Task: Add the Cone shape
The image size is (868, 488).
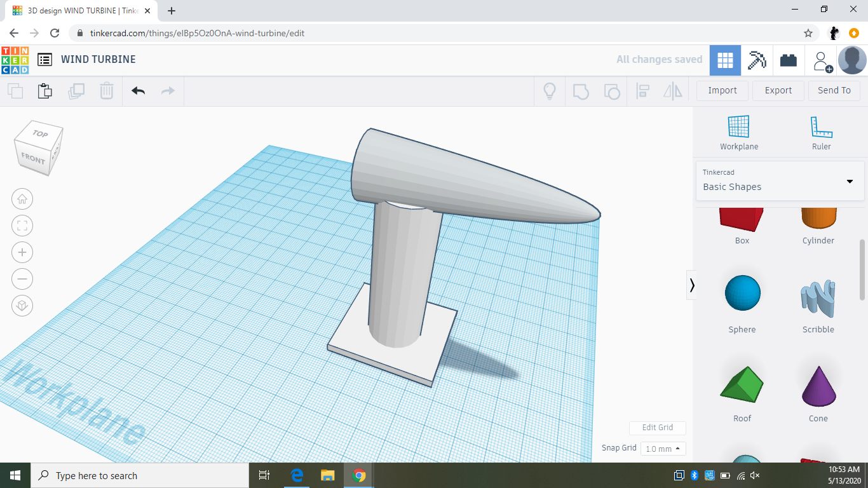Action: (818, 383)
